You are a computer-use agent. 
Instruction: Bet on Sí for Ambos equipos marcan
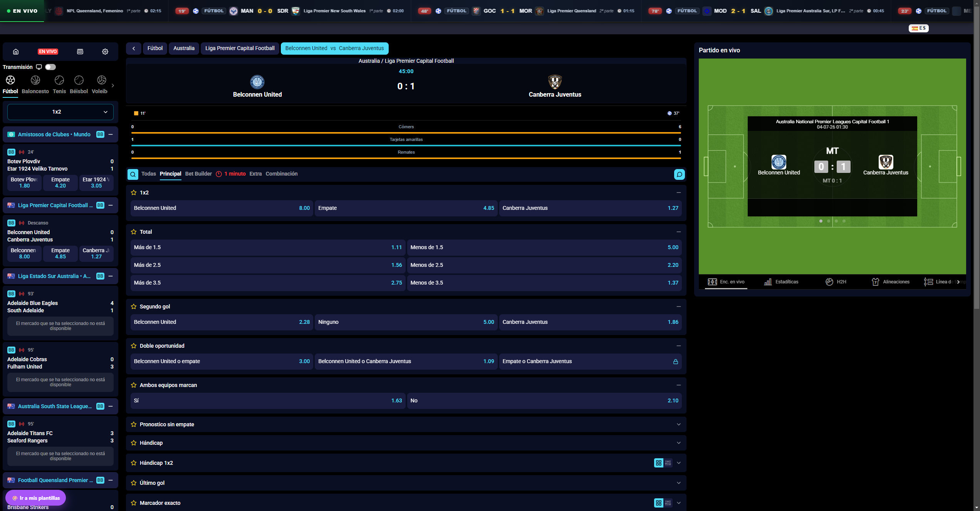(x=268, y=401)
